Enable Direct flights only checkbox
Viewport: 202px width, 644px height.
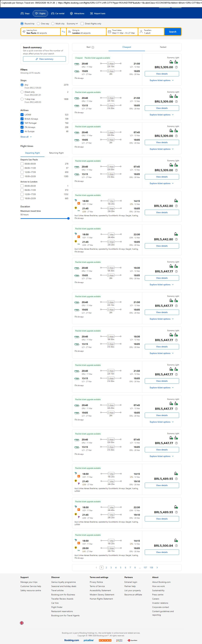[82, 24]
